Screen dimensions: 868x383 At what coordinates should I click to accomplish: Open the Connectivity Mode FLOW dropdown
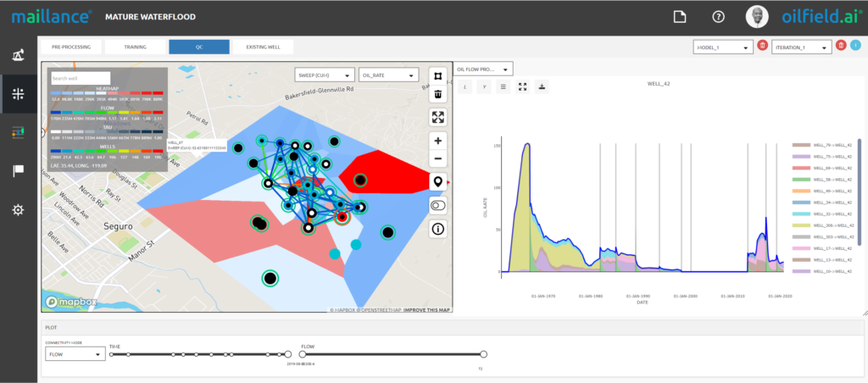click(x=75, y=354)
